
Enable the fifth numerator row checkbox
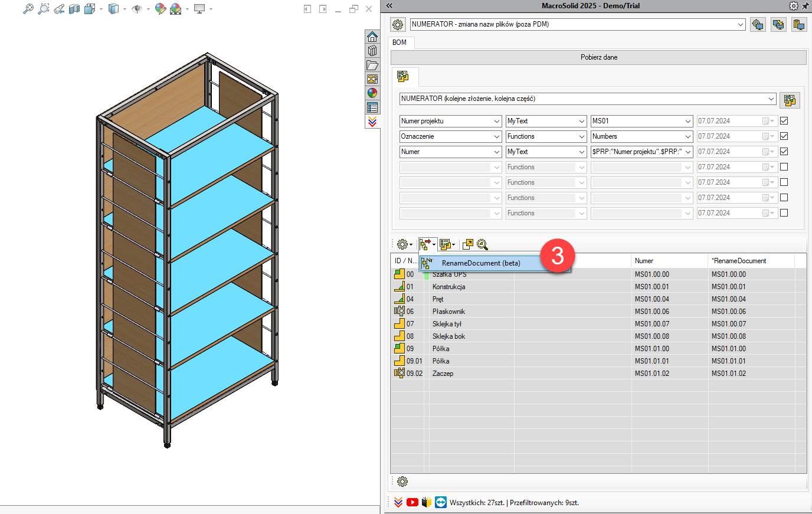[784, 182]
